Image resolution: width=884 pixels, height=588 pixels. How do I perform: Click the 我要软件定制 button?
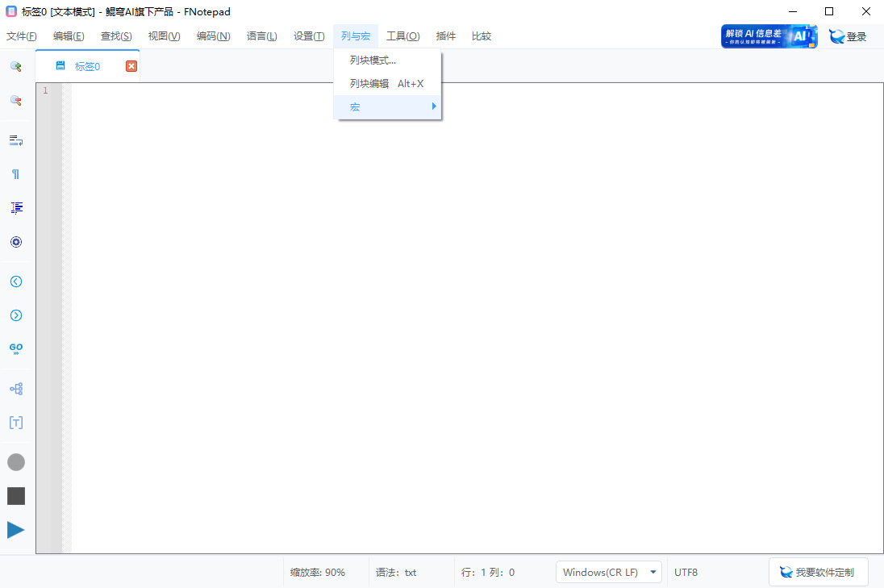tap(818, 572)
